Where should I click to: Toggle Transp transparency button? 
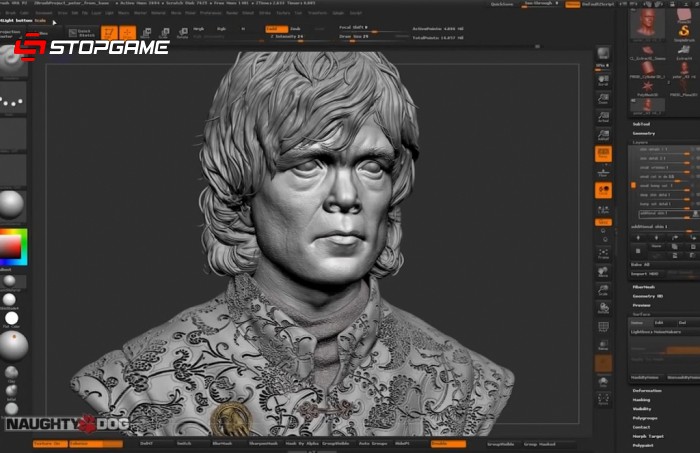(603, 345)
